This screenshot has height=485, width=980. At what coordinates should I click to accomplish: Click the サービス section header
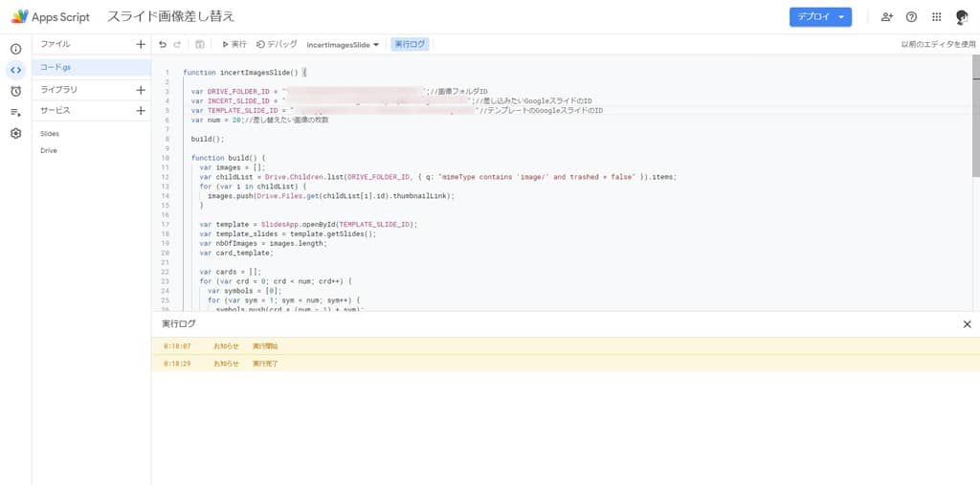click(x=55, y=110)
